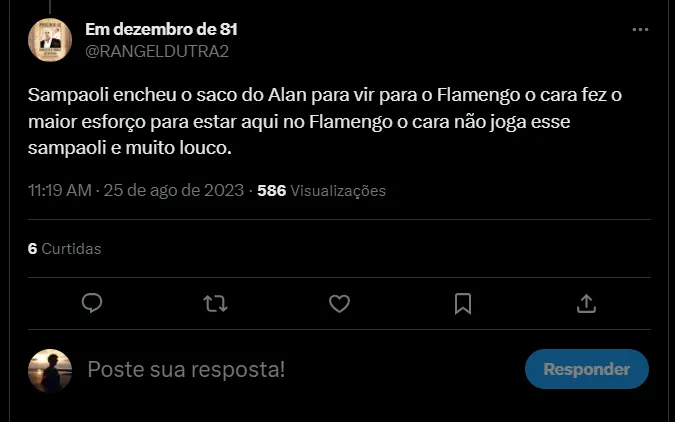This screenshot has height=422, width=675.
Task: Click the 586 Visualizações view count
Action: (321, 191)
